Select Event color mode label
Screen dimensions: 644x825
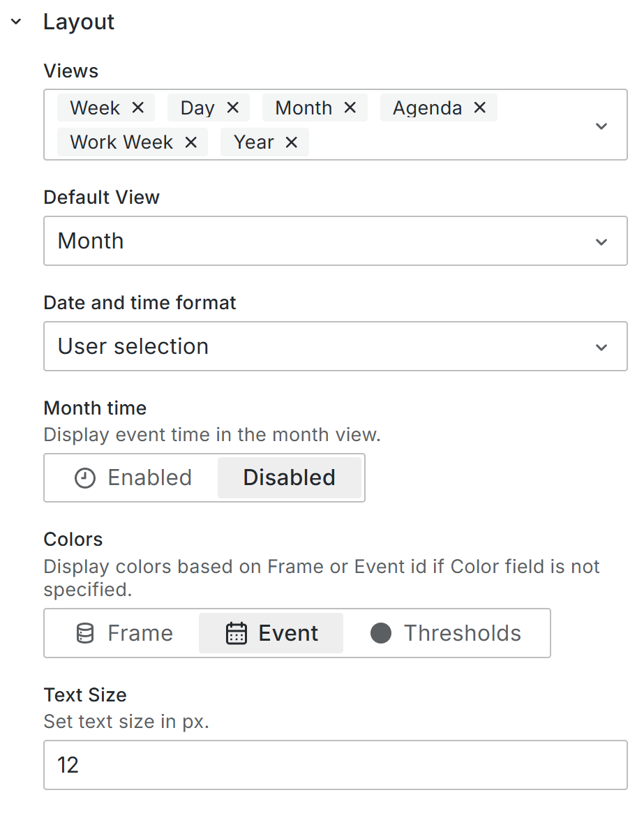pyautogui.click(x=288, y=634)
